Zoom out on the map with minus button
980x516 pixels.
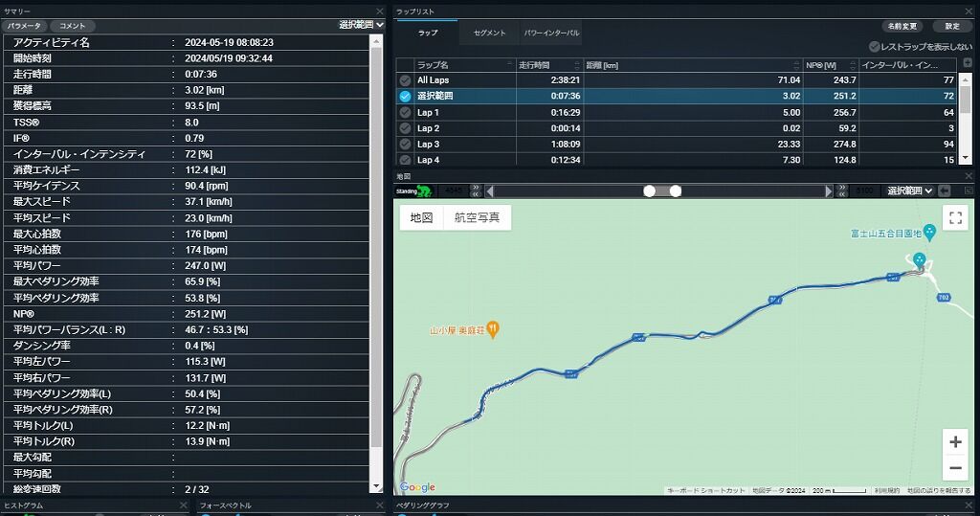tap(955, 468)
